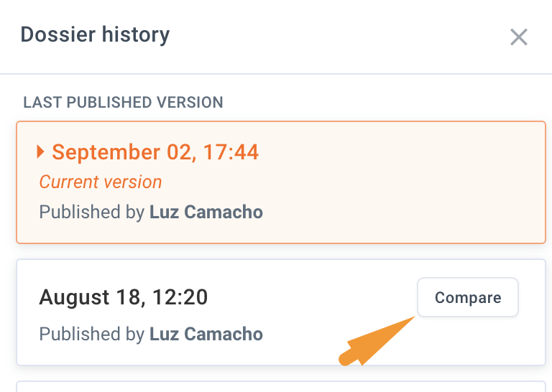Click Luz Camacho in the current version card
552x392 pixels.
(x=206, y=213)
